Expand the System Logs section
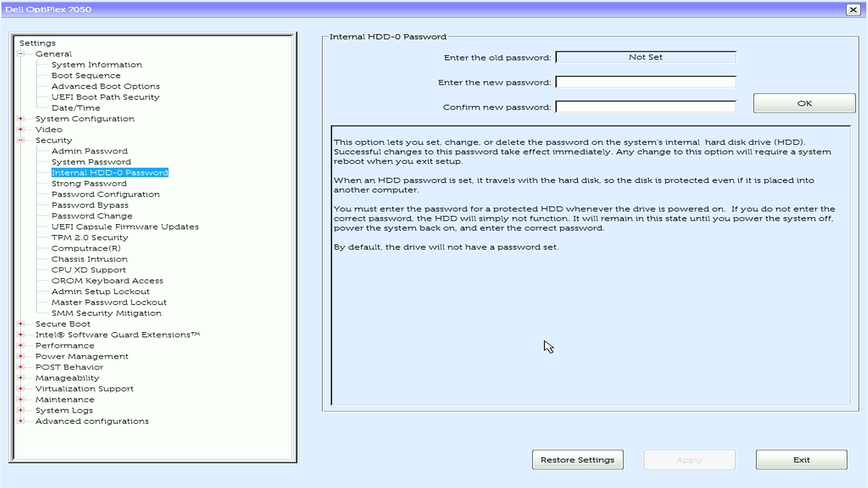This screenshot has width=868, height=488. point(20,410)
